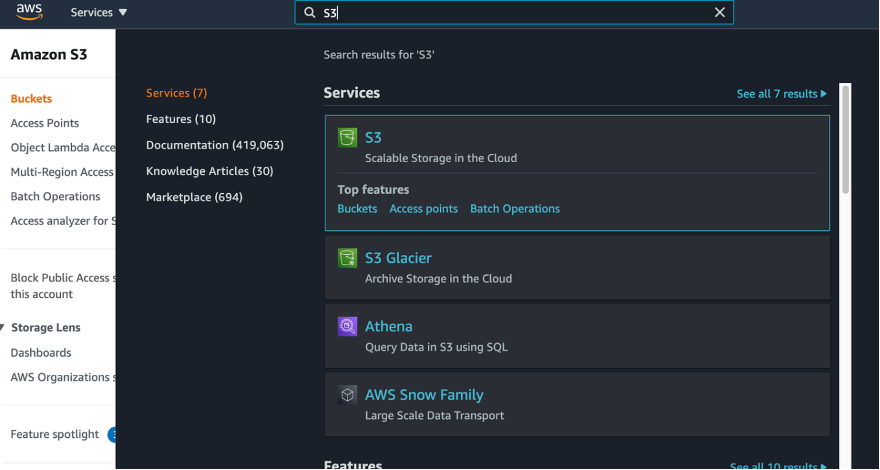Screen dimensions: 880x470
Task: Click the search results vertical scrollbar
Action: [845, 139]
